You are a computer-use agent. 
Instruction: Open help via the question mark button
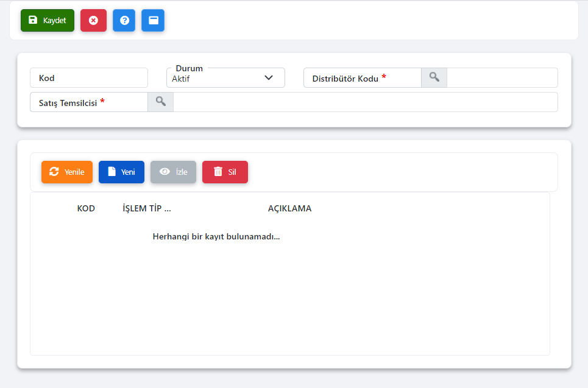(x=124, y=20)
